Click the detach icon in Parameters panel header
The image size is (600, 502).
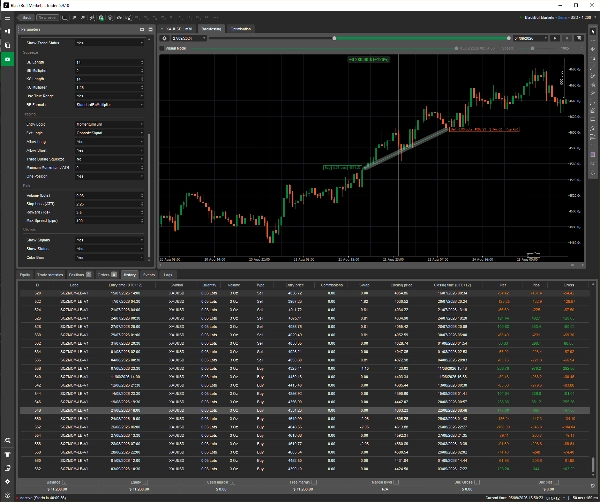142,29
